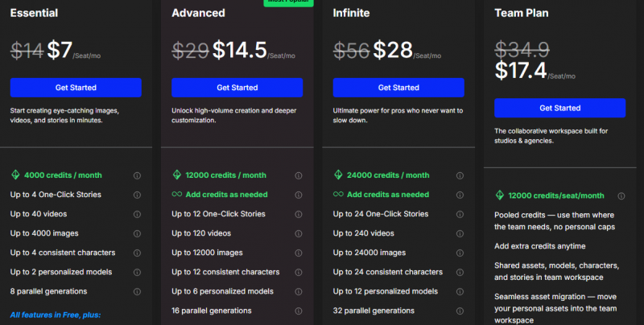
Task: Click info icon beside 12000 credits/seat/month
Action: click(x=621, y=196)
